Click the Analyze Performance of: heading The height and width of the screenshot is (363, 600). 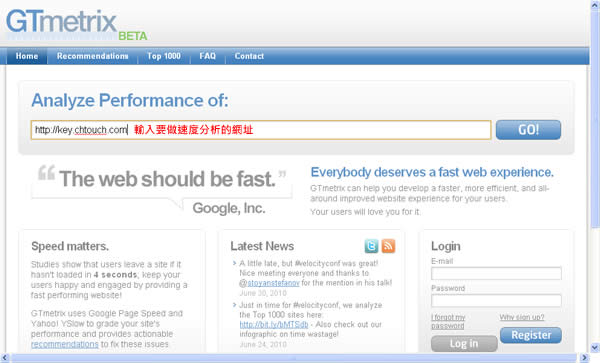point(130,101)
